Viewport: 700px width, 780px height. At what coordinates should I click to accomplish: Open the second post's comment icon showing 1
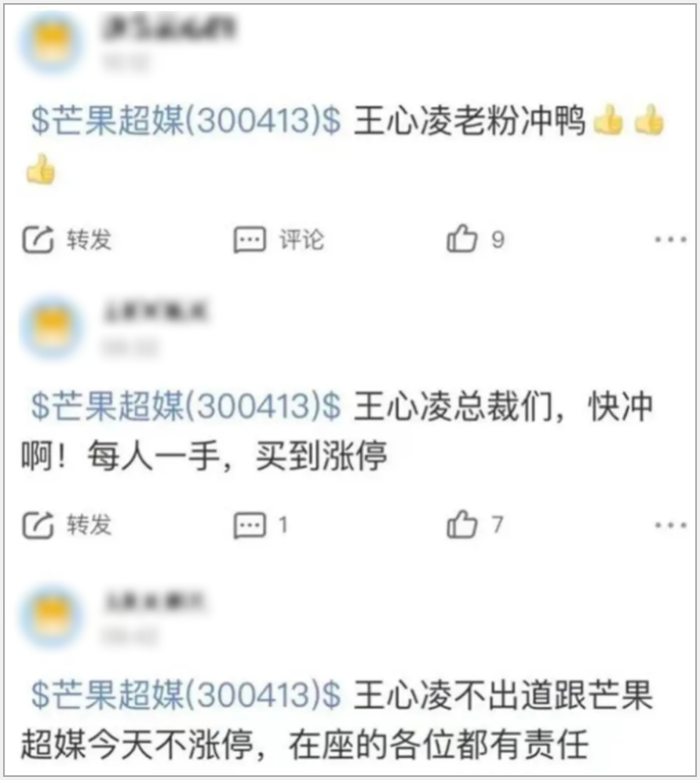250,525
